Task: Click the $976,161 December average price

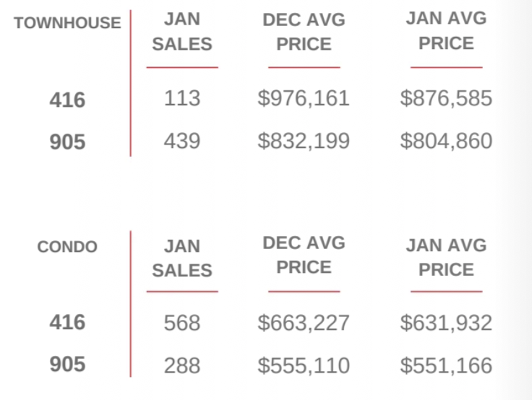Action: 304,98
